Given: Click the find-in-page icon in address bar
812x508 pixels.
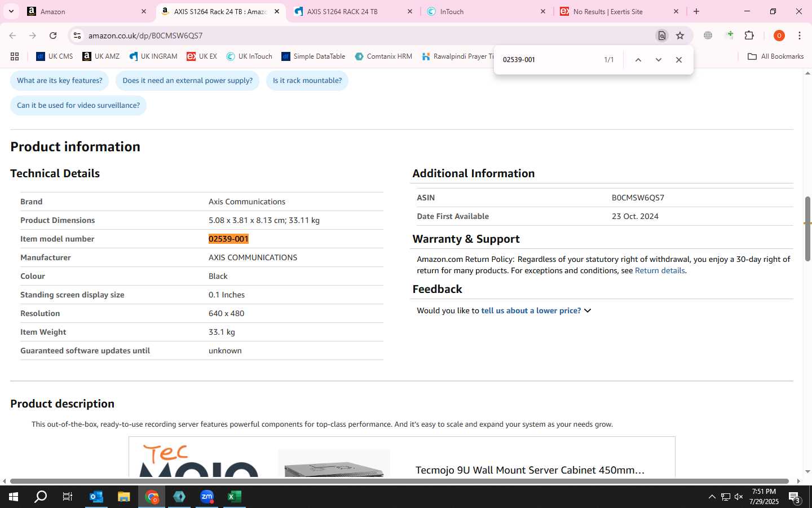Looking at the screenshot, I should tap(662, 36).
